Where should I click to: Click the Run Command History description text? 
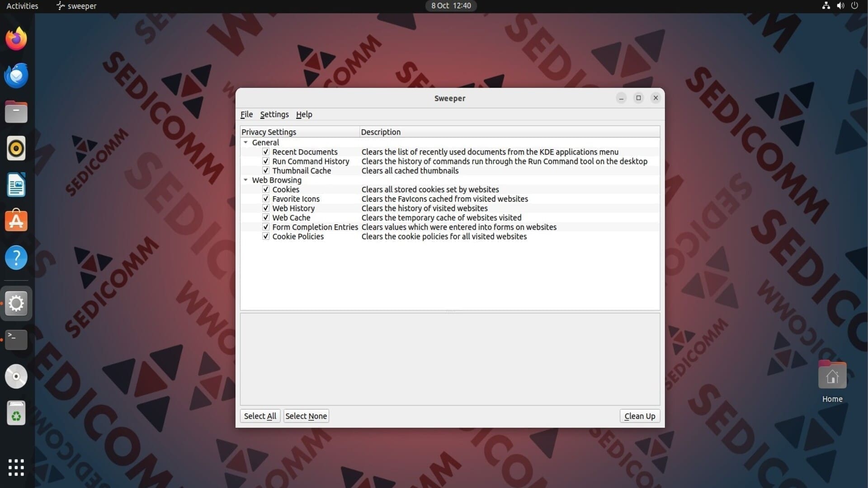click(505, 161)
